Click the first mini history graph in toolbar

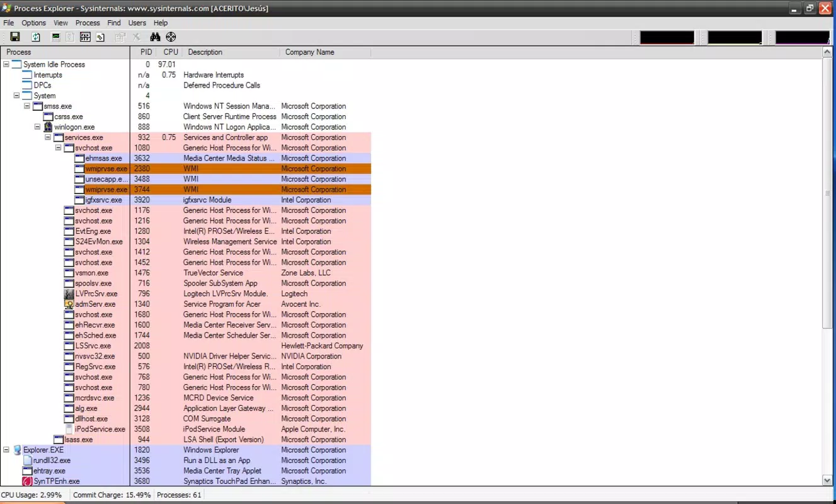point(667,37)
